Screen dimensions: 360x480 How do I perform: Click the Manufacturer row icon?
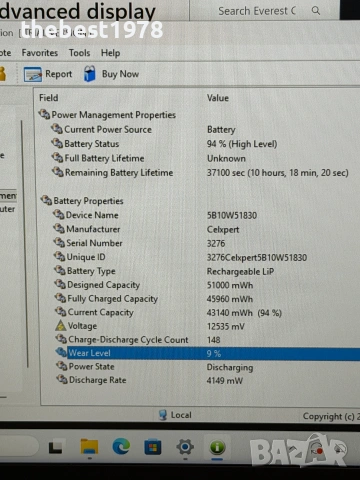coord(59,228)
